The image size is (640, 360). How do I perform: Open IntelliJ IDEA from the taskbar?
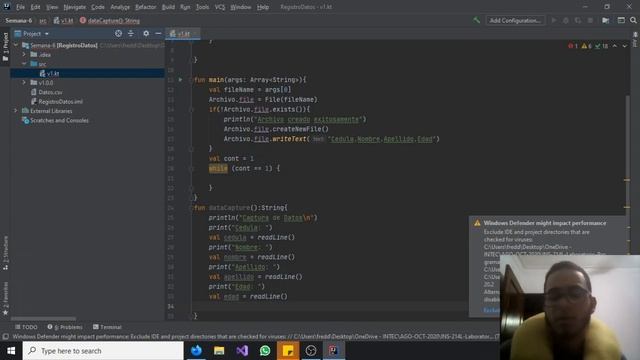(333, 351)
